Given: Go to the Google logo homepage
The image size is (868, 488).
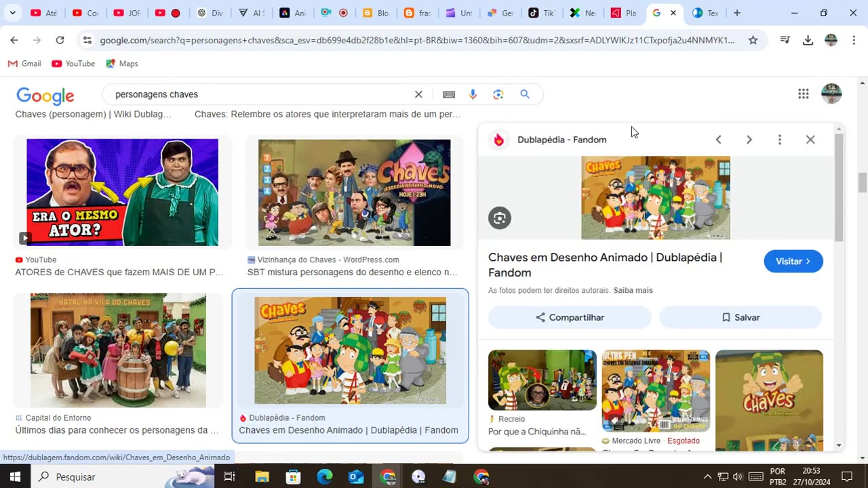Looking at the screenshot, I should [x=45, y=96].
